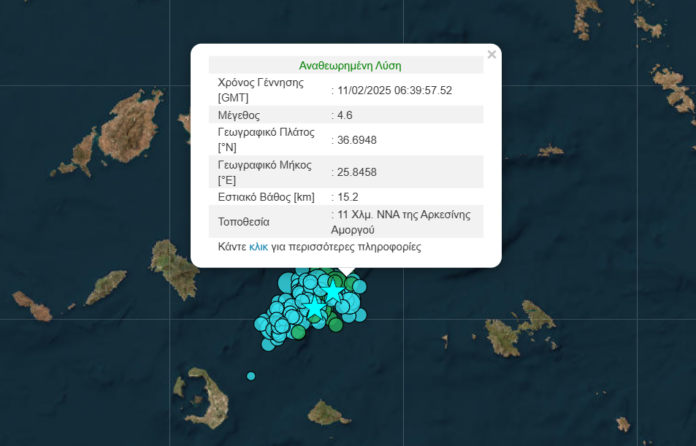Click the 'Γεωγραφικό Πλάτος [°N]' label

pyautogui.click(x=266, y=140)
